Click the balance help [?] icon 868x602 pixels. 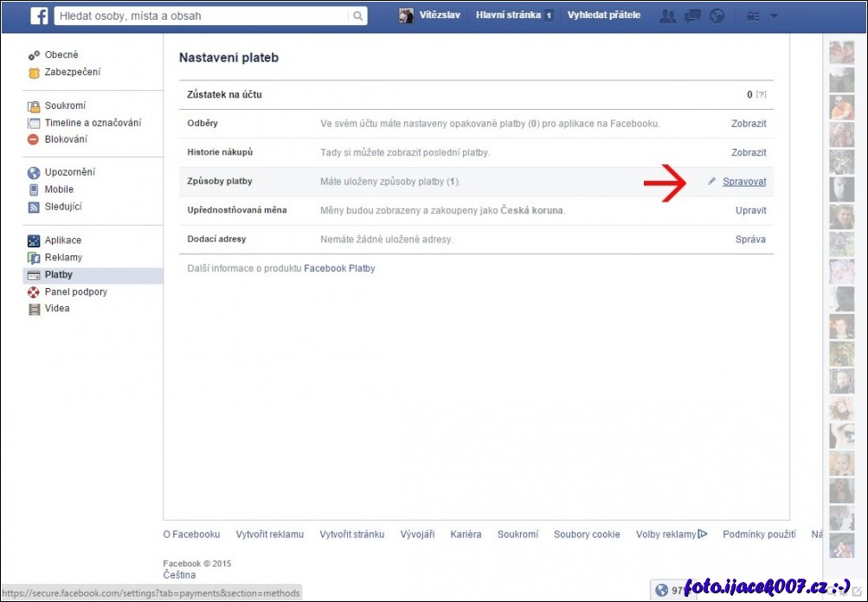point(762,94)
